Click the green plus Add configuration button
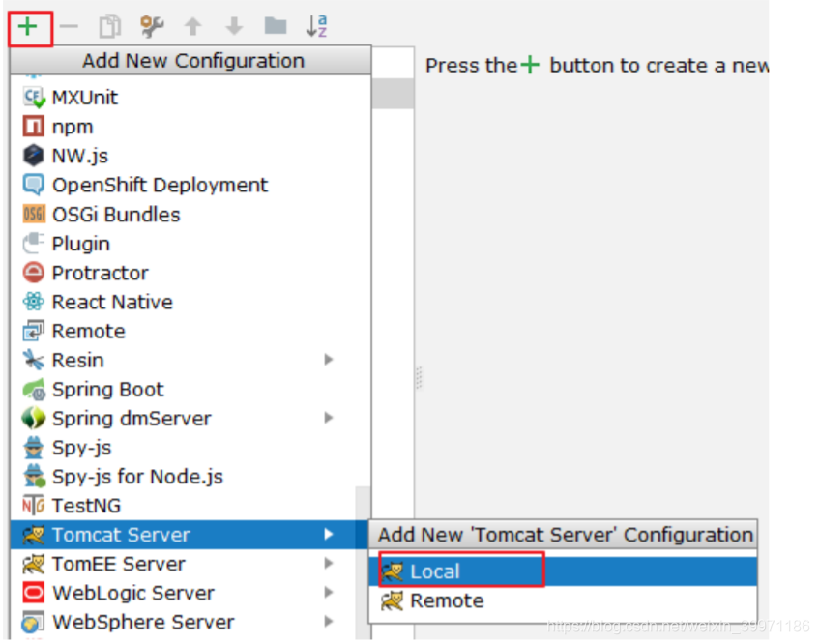This screenshot has width=819, height=644. [x=28, y=26]
